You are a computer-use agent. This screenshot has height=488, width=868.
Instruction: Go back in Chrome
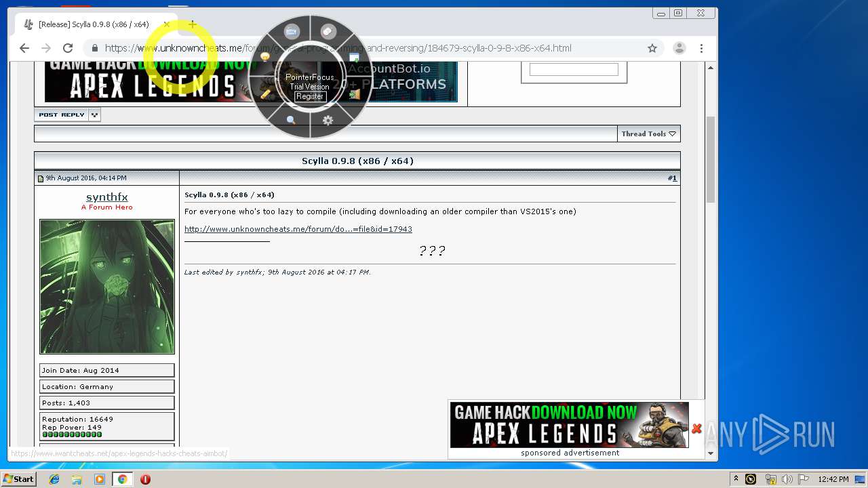coord(24,48)
